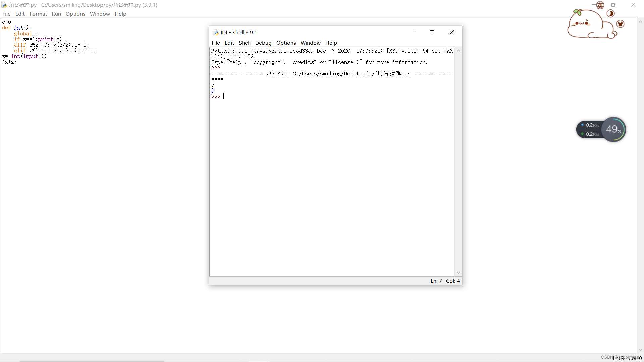
Task: Click the 'jg(z)' last code line
Action: click(x=9, y=62)
